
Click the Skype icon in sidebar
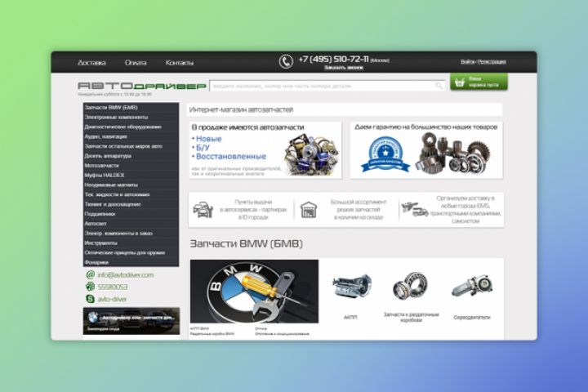(91, 299)
